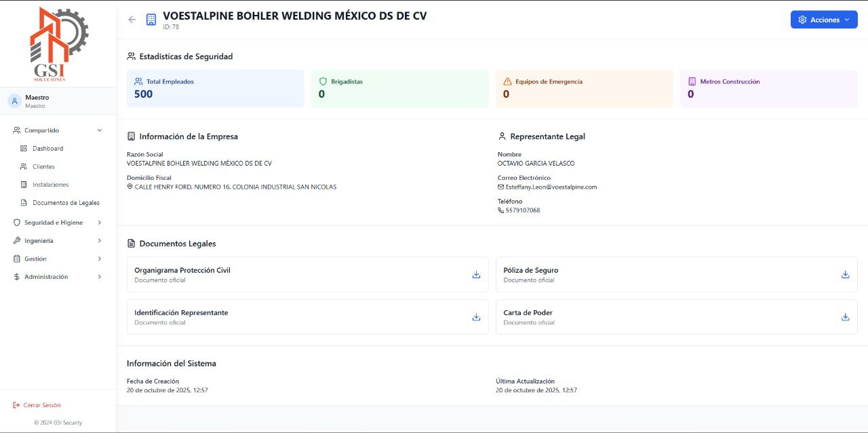The width and height of the screenshot is (868, 433).
Task: Download the Carta de Poder document
Action: click(845, 317)
